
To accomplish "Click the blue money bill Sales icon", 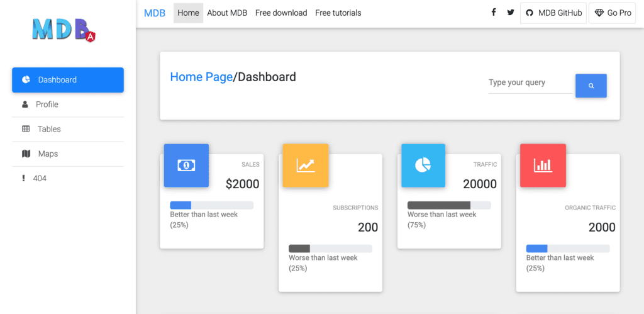I will click(186, 165).
